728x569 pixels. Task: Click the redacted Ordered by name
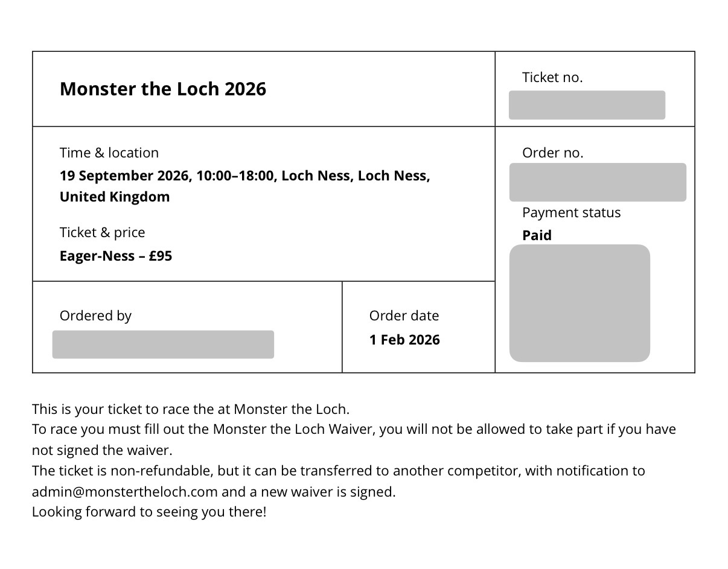click(x=163, y=345)
